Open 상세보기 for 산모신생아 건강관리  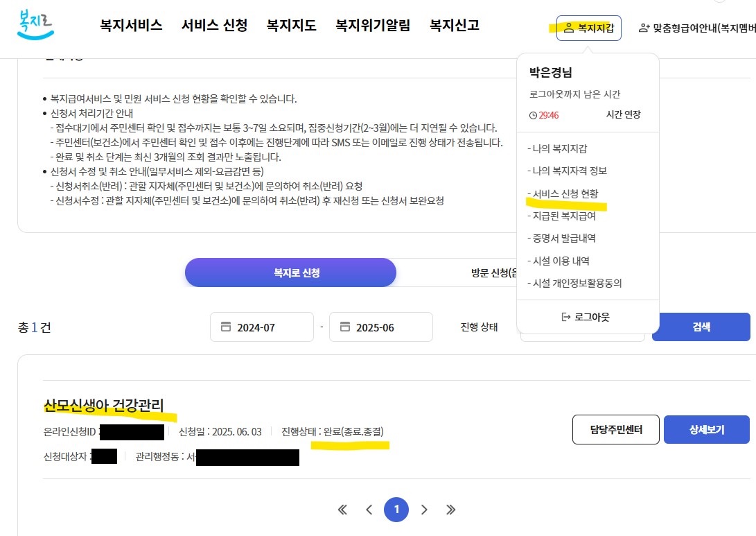[706, 429]
